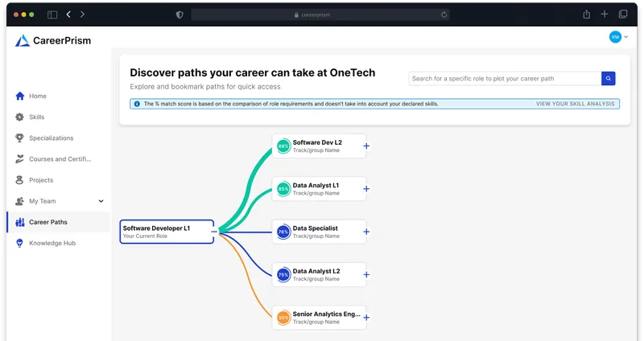
Task: Reload the page
Action: (444, 14)
